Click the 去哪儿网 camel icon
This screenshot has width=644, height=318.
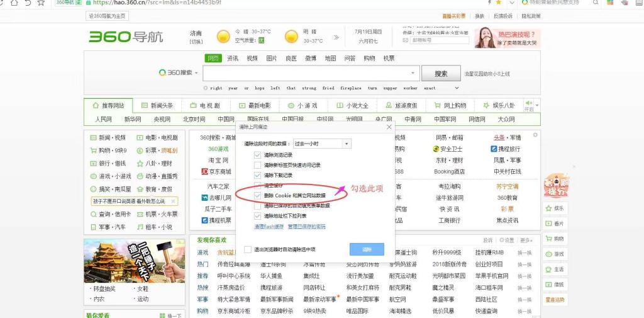[205, 198]
